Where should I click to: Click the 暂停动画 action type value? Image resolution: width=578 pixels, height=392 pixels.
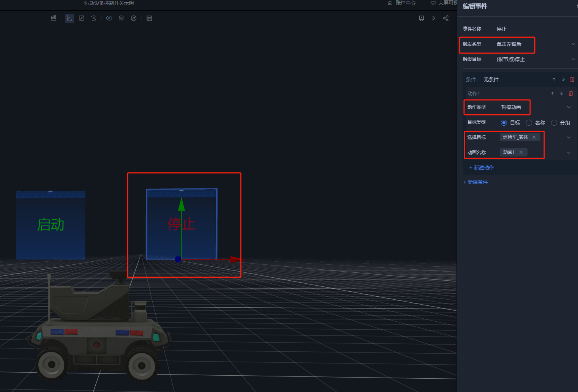click(511, 107)
